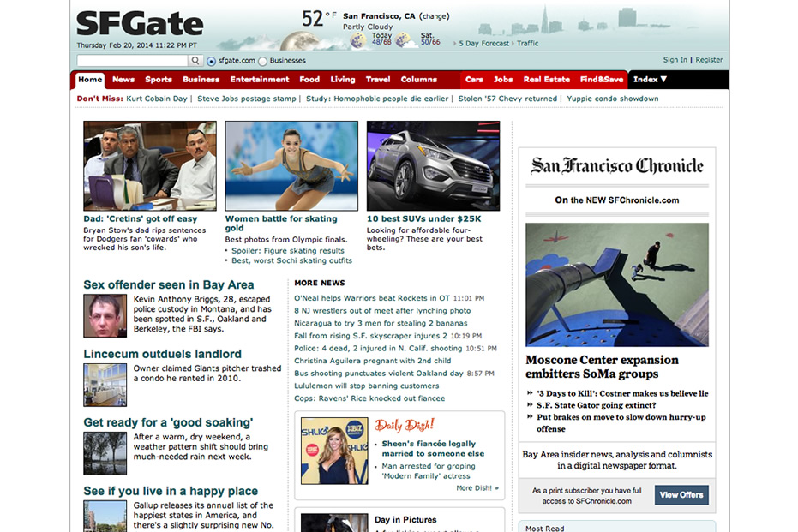Viewport: 798px width, 532px height.
Task: Open the Cars classifieds
Action: click(x=474, y=80)
